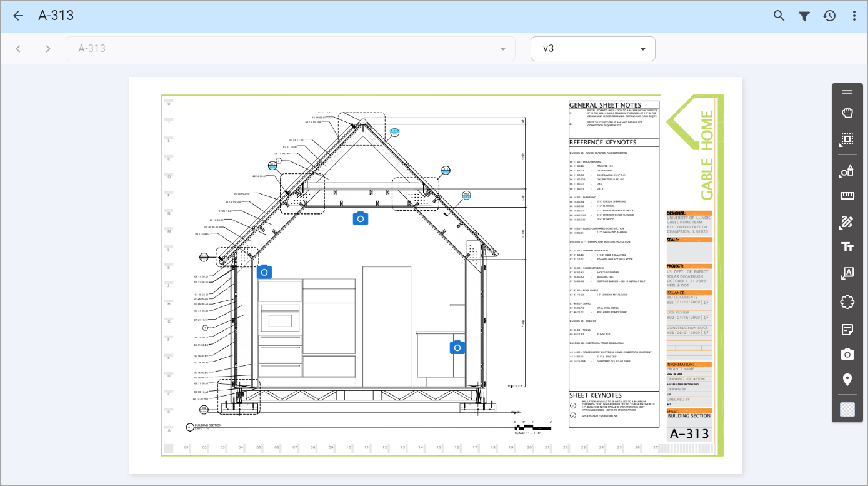
Task: Open the three-dot more options menu
Action: [854, 16]
